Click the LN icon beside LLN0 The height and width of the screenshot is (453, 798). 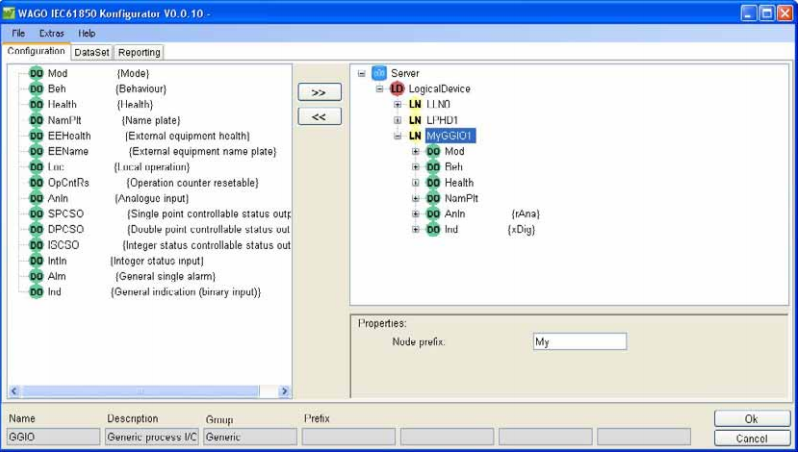[x=415, y=104]
